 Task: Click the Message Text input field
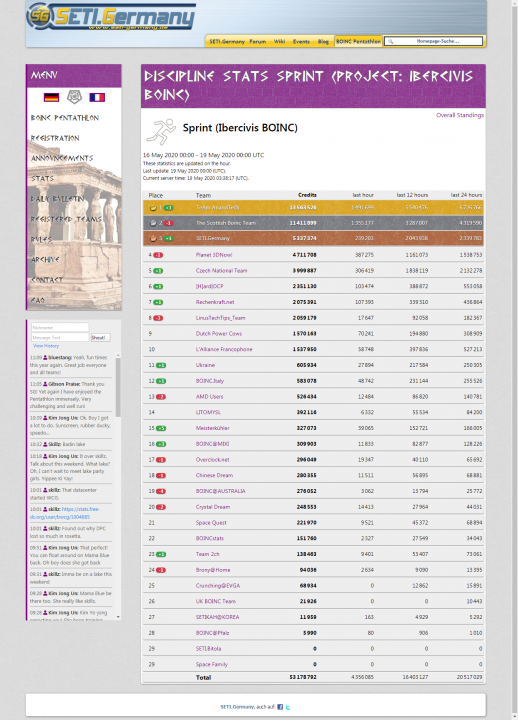(x=60, y=338)
